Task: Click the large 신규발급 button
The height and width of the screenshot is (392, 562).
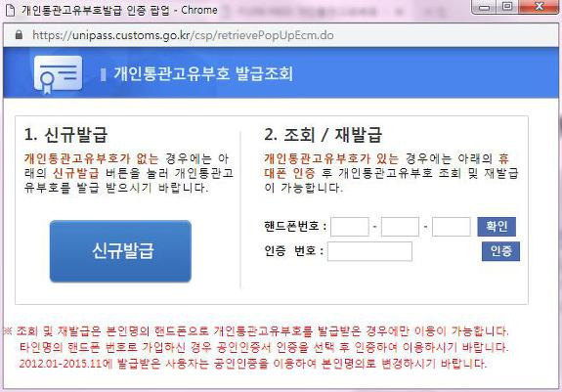Action: point(120,251)
